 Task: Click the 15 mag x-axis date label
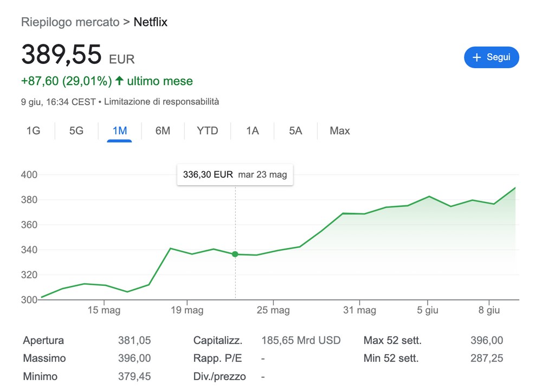click(x=104, y=310)
